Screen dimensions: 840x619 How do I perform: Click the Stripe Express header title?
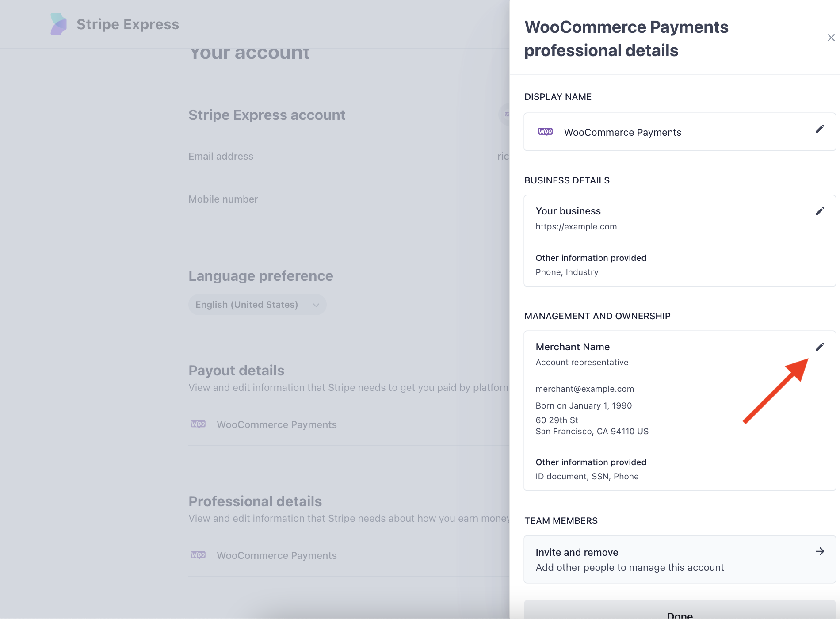(128, 24)
